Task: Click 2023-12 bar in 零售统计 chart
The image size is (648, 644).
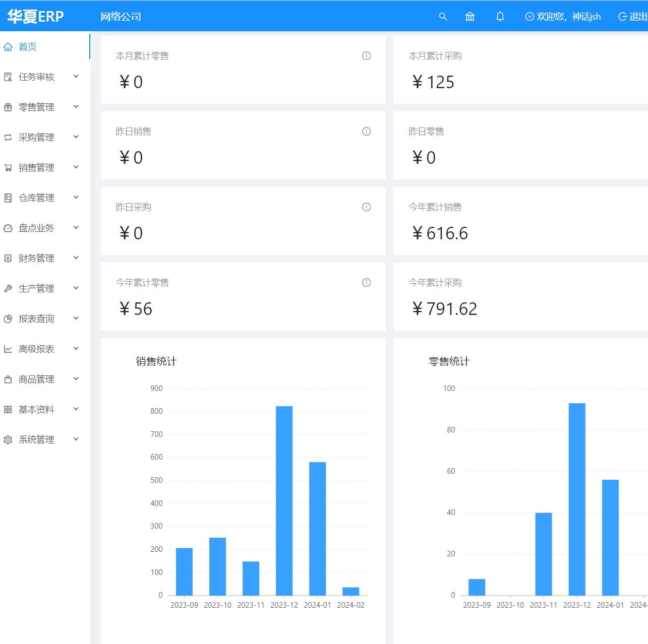Action: pos(577,499)
